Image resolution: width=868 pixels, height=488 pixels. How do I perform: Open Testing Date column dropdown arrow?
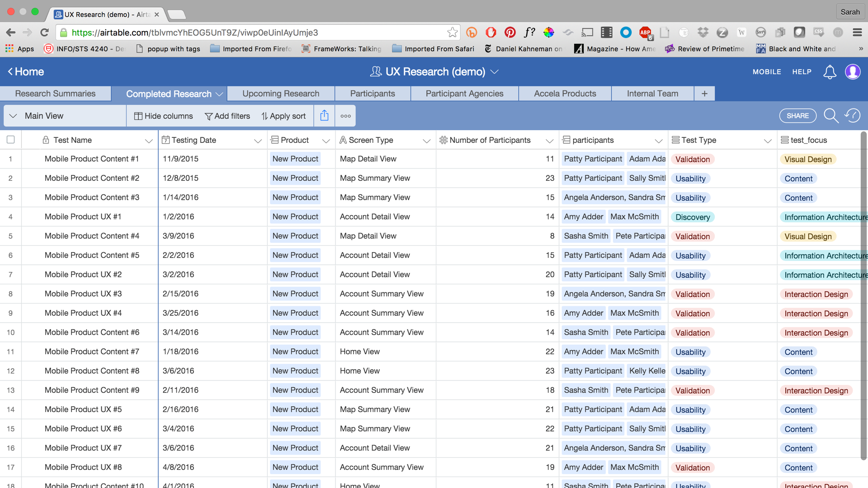[258, 141]
